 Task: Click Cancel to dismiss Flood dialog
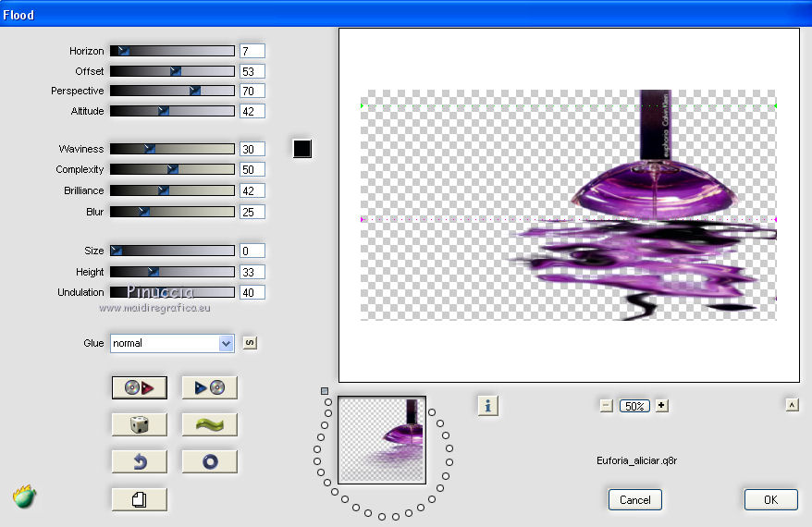click(634, 500)
